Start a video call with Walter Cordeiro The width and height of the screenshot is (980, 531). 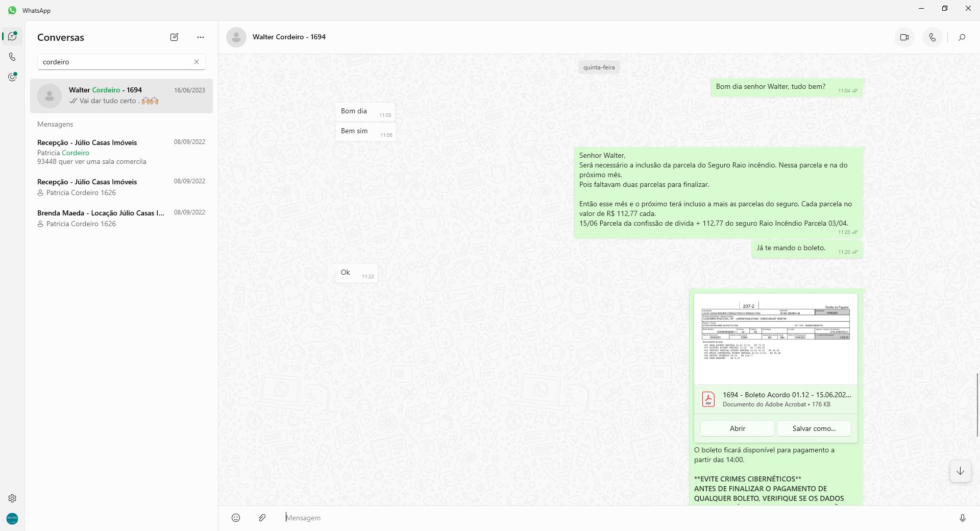click(904, 37)
